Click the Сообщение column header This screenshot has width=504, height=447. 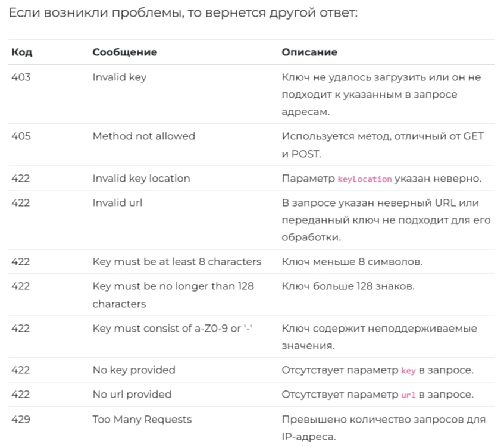point(125,52)
